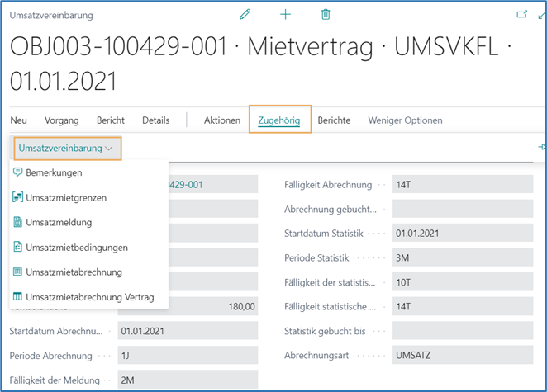The image size is (547, 392).
Task: Select Umsatzmietbedingungen menu entry
Action: 89,248
